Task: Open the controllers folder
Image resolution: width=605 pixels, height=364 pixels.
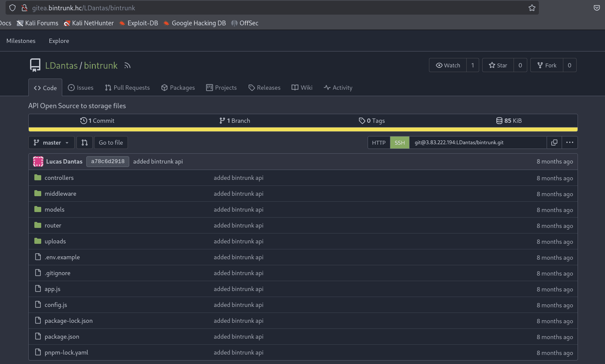Action: [59, 177]
